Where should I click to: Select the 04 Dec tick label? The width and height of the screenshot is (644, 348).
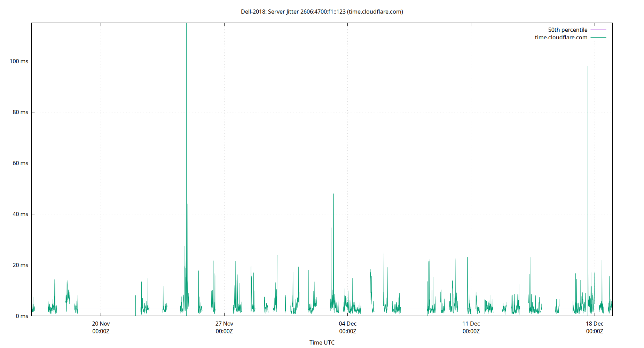pos(347,323)
